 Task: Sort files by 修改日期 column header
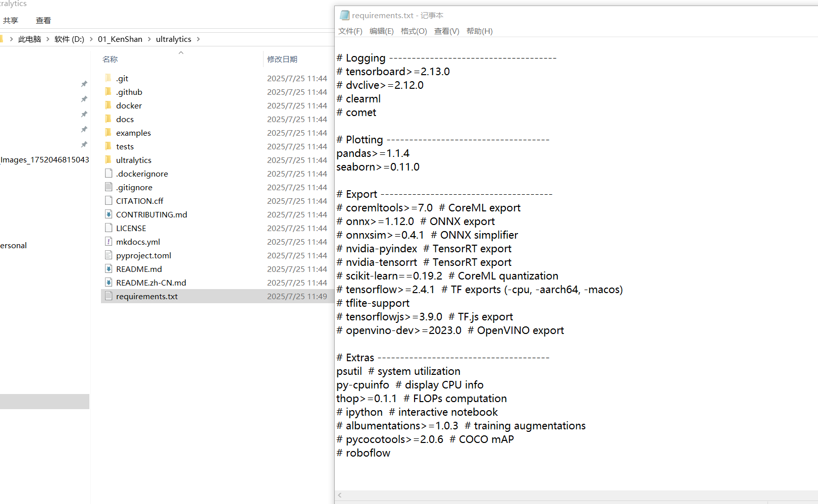pos(282,60)
